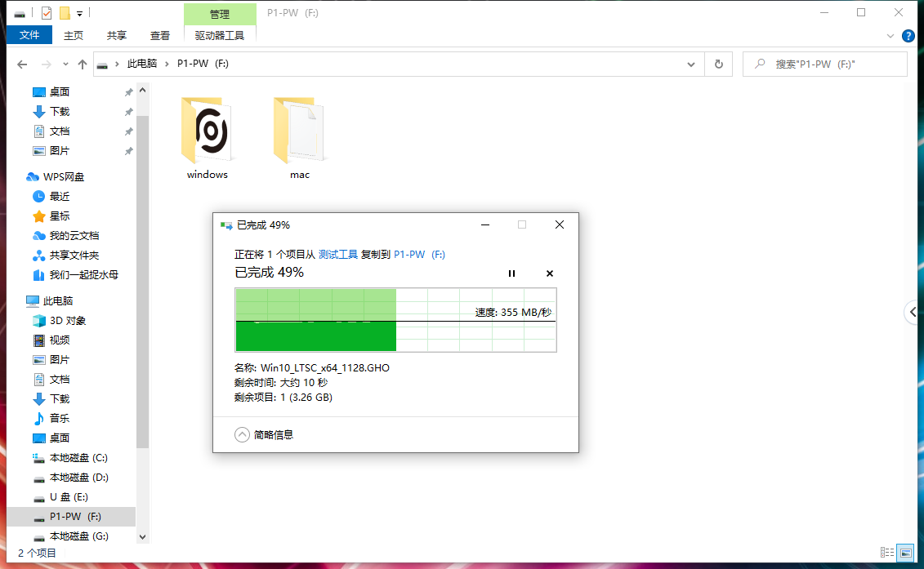The width and height of the screenshot is (924, 569).
Task: Go up one folder level
Action: pyautogui.click(x=83, y=64)
